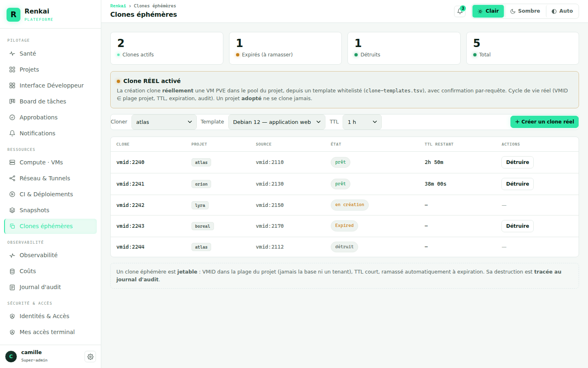Click the 'détruit' status badge

click(x=344, y=247)
